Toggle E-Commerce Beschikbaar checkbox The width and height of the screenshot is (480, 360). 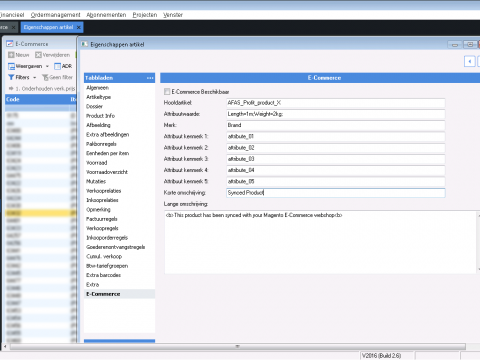(167, 91)
